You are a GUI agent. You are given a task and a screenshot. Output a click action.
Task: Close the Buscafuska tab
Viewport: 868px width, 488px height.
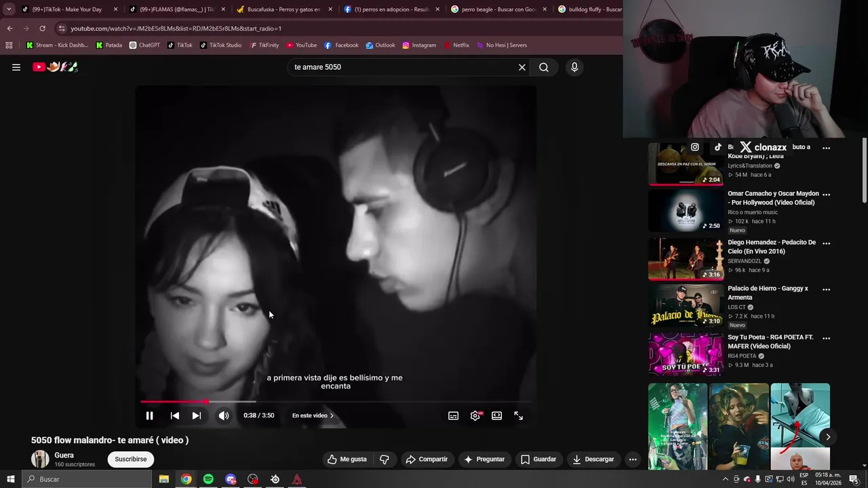click(330, 9)
